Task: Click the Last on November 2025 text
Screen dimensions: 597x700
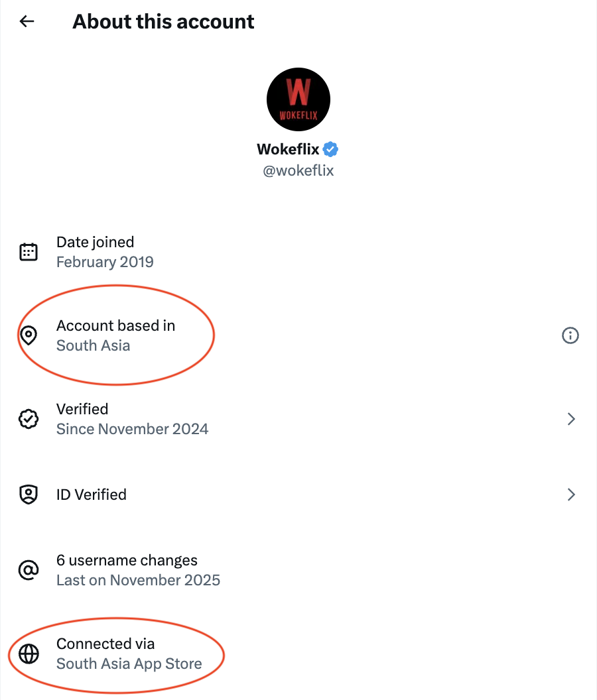Action: pyautogui.click(x=138, y=580)
